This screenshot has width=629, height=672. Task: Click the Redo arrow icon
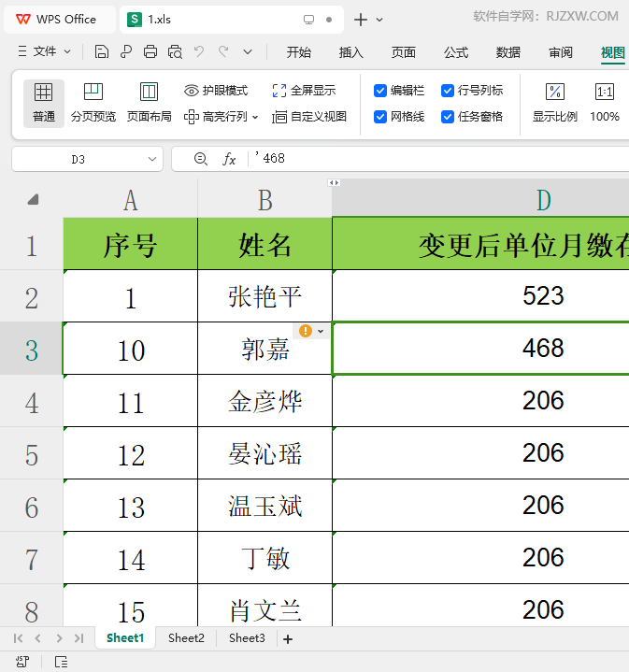(223, 52)
